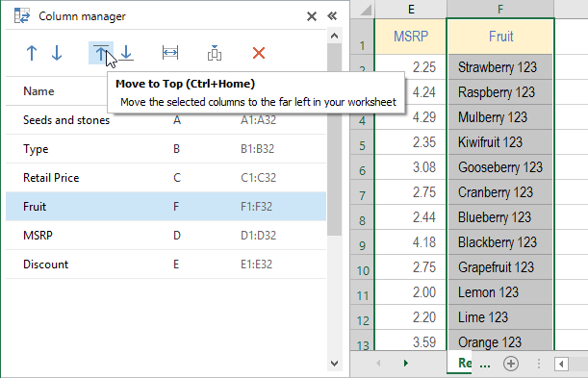Click cell Lime 123
Viewport: 588px width, 378px height.
pos(500,317)
